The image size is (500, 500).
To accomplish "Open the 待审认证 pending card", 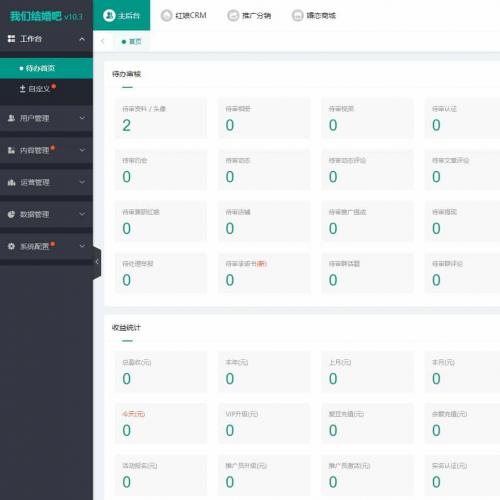I will [x=462, y=118].
